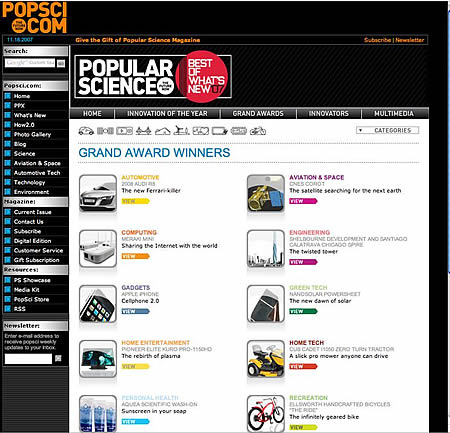Click the media player category icon
Screen dimensions: 450x433
(x=124, y=131)
